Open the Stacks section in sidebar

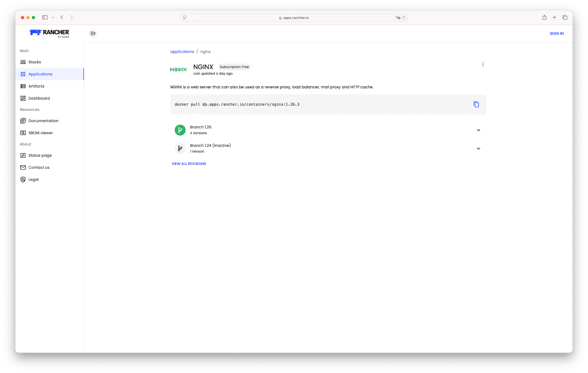pos(35,62)
